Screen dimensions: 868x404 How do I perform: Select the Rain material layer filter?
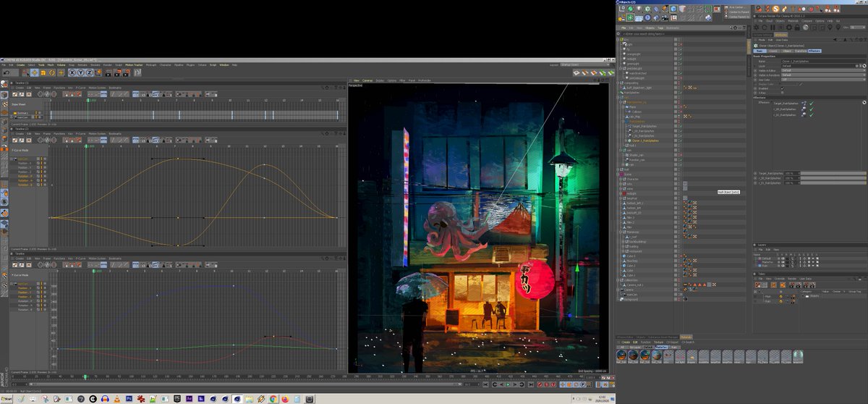pos(674,348)
